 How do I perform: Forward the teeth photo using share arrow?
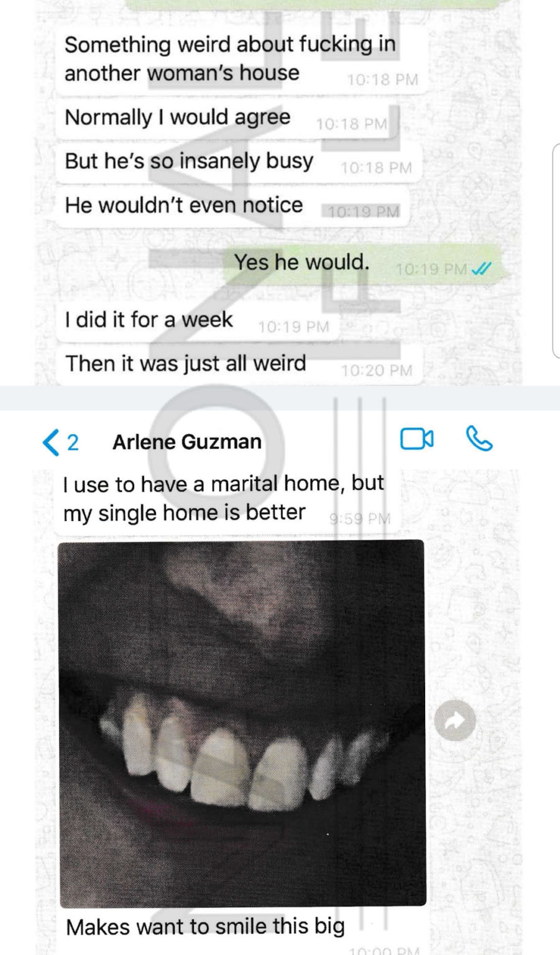point(455,721)
